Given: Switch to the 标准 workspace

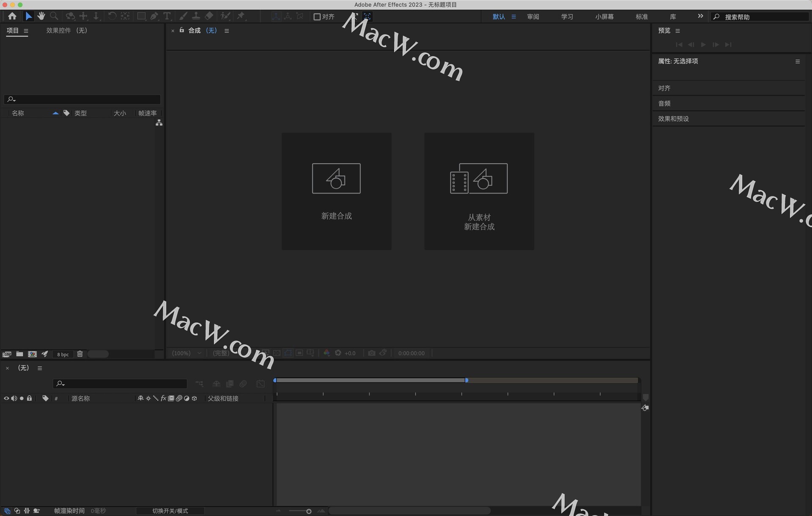Looking at the screenshot, I should click(x=642, y=17).
